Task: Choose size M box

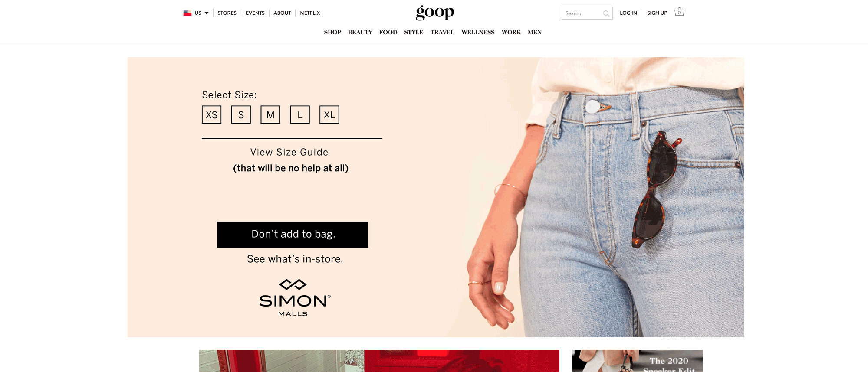Action: (270, 115)
